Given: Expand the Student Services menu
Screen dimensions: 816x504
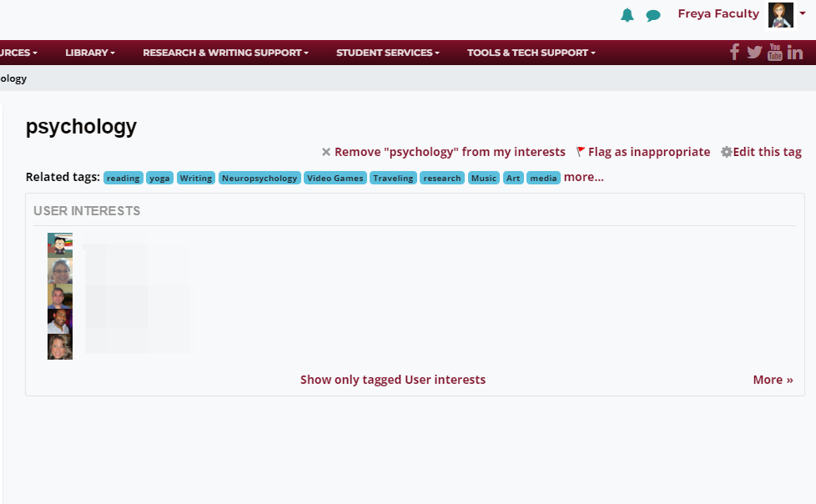Looking at the screenshot, I should (x=388, y=53).
